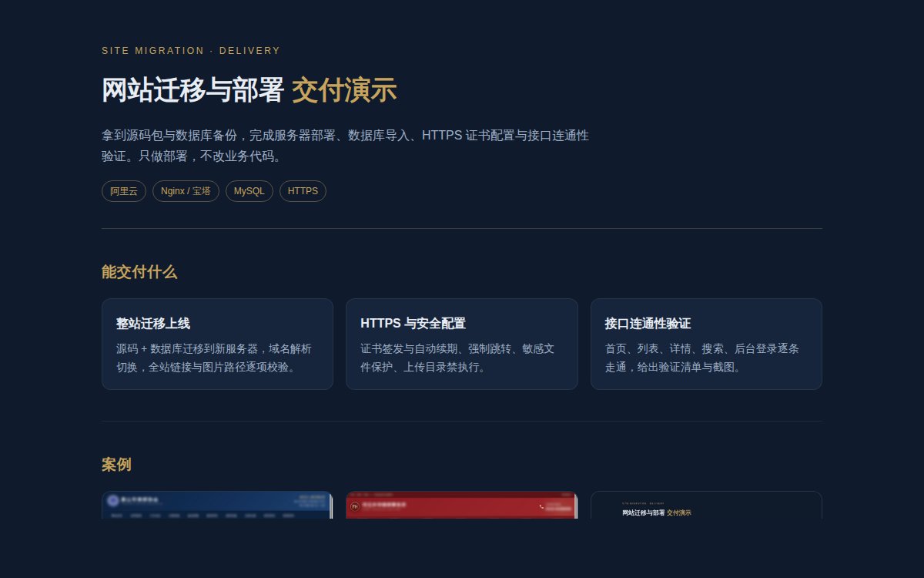Select the HTTPS tag pill
Viewport: 924px width, 578px height.
[x=303, y=191]
